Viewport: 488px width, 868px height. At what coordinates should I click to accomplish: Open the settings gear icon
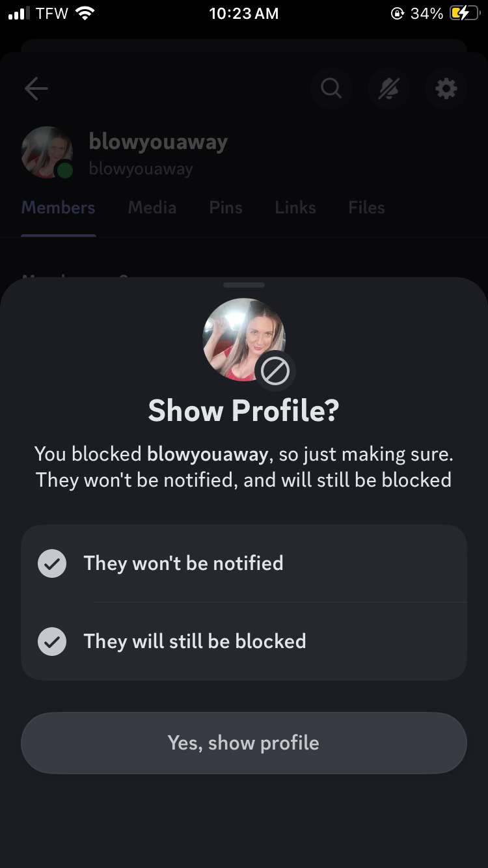[446, 88]
